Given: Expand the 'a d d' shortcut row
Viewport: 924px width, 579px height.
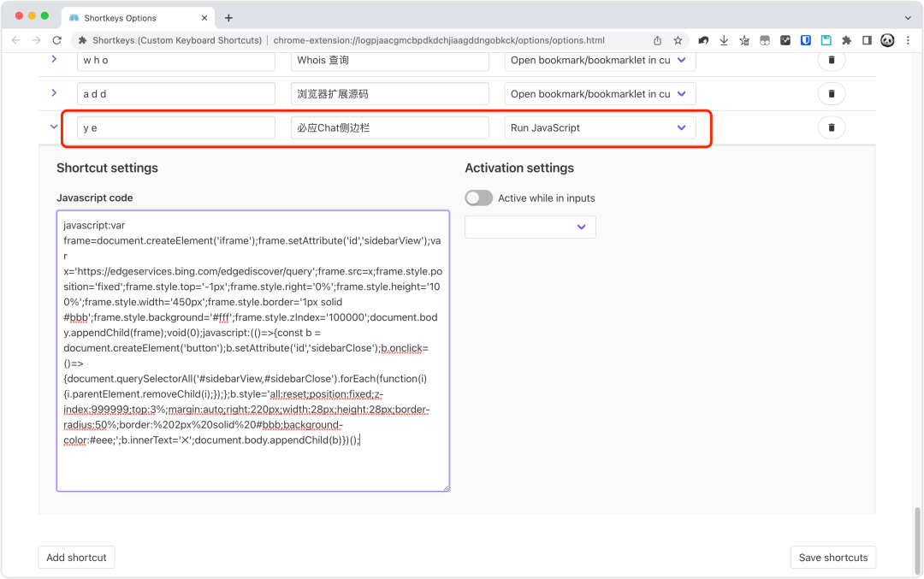Looking at the screenshot, I should (x=54, y=93).
